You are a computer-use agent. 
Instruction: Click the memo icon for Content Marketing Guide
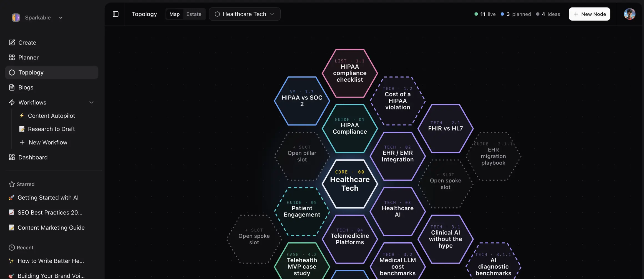coord(11,228)
